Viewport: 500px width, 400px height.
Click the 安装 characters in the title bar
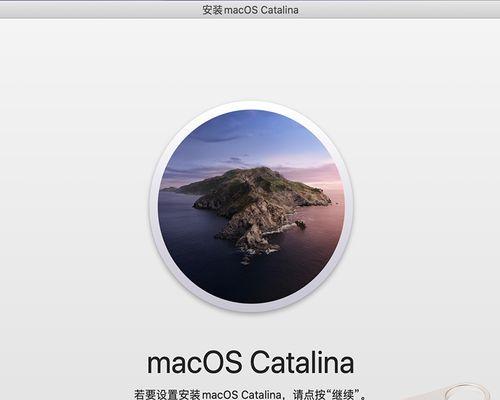coord(212,10)
